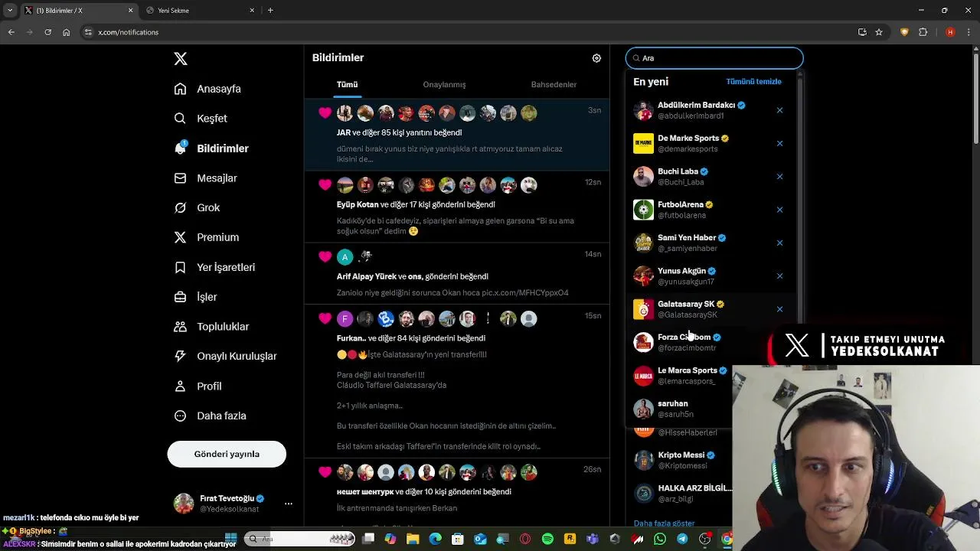
Task: Open Outlook from the taskbar
Action: click(x=480, y=540)
